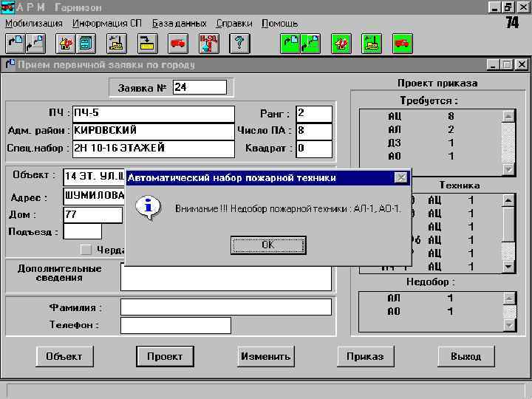532x399 pixels.
Task: Click the down arrow of the Техника list scrollbar
Action: tap(508, 266)
